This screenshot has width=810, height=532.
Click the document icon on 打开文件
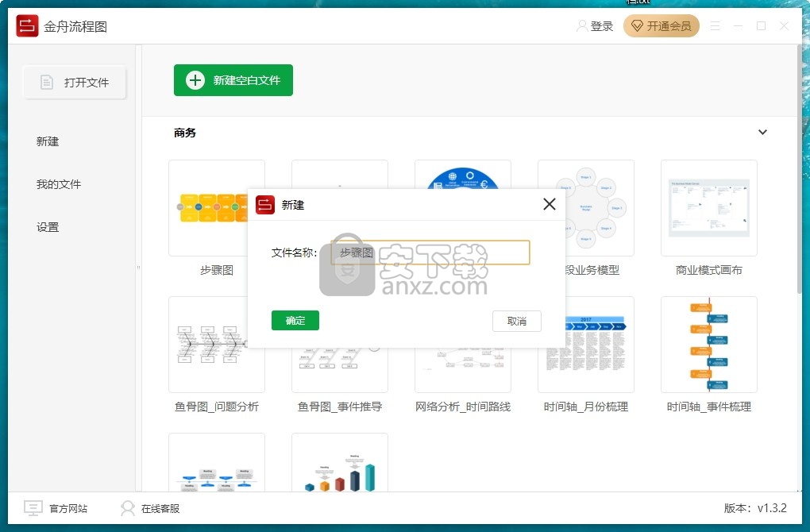pos(47,82)
